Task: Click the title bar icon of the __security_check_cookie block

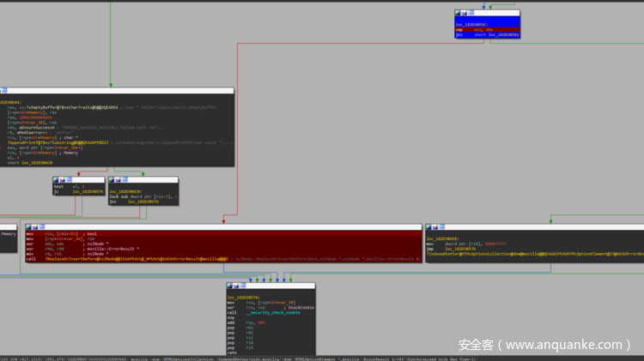Action: point(230,286)
